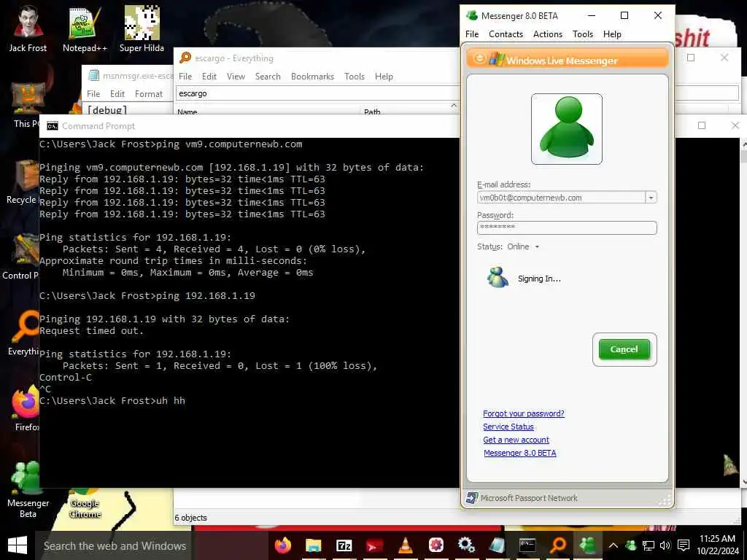Open the pink gear app on taskbar

(x=436, y=545)
